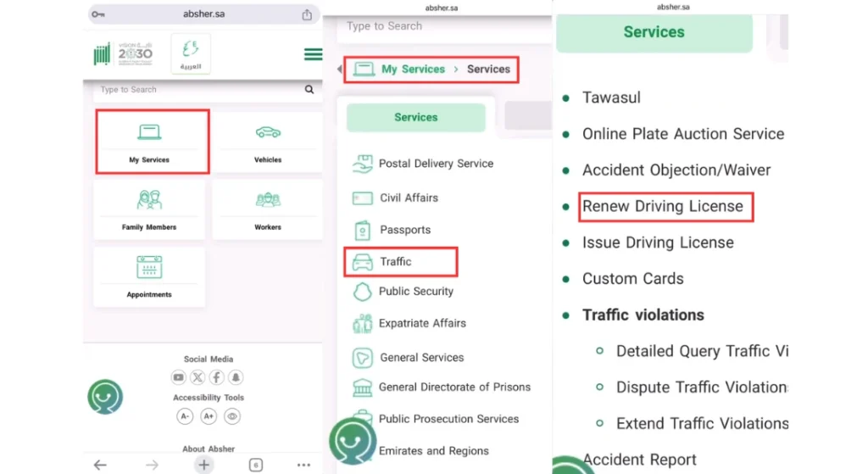
Task: Tap the key password icon in the address bar
Action: click(x=98, y=14)
